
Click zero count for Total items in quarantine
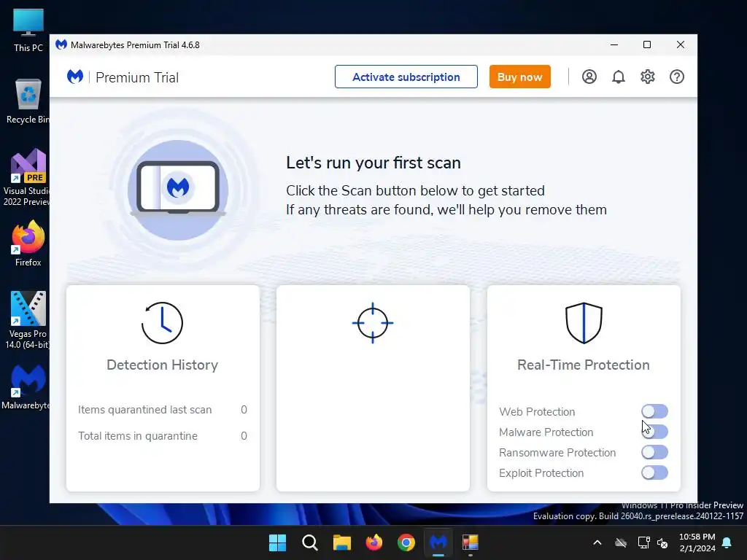click(x=244, y=436)
